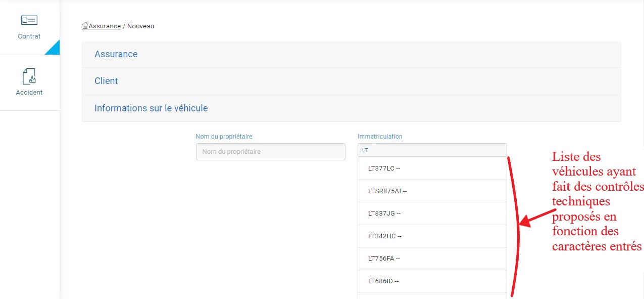Expand the Assurance section header
Screen dimensions: 644x299
[x=352, y=54]
